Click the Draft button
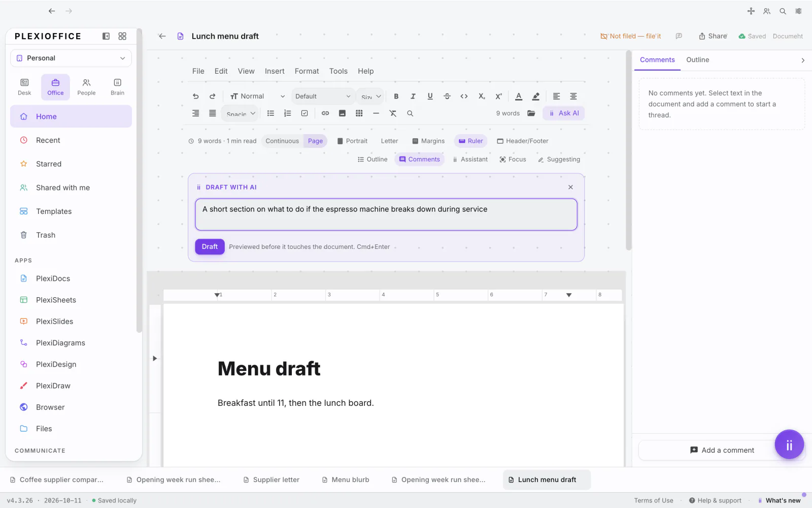Screen dimensions: 812x508 coord(210,247)
